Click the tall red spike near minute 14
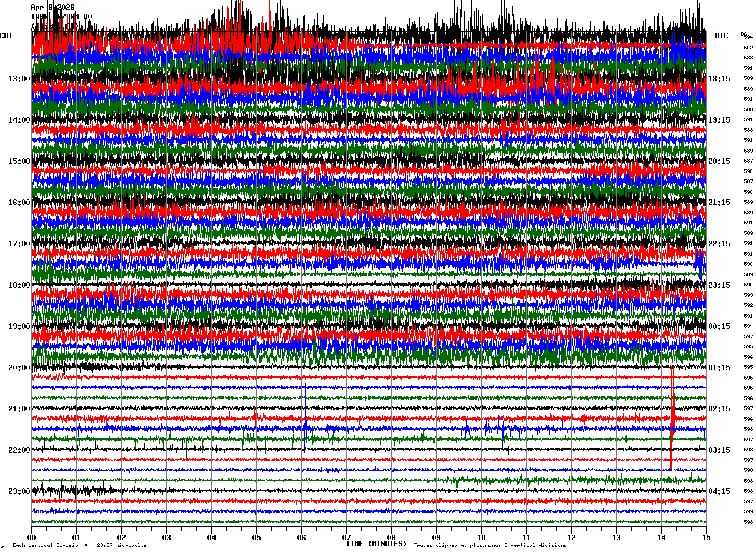The image size is (756, 554). tap(672, 419)
